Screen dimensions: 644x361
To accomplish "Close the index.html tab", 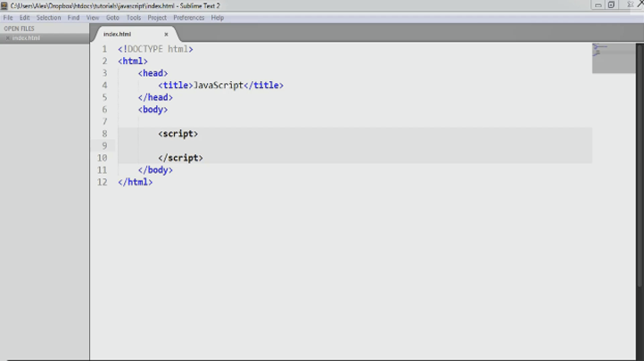I will pyautogui.click(x=166, y=35).
